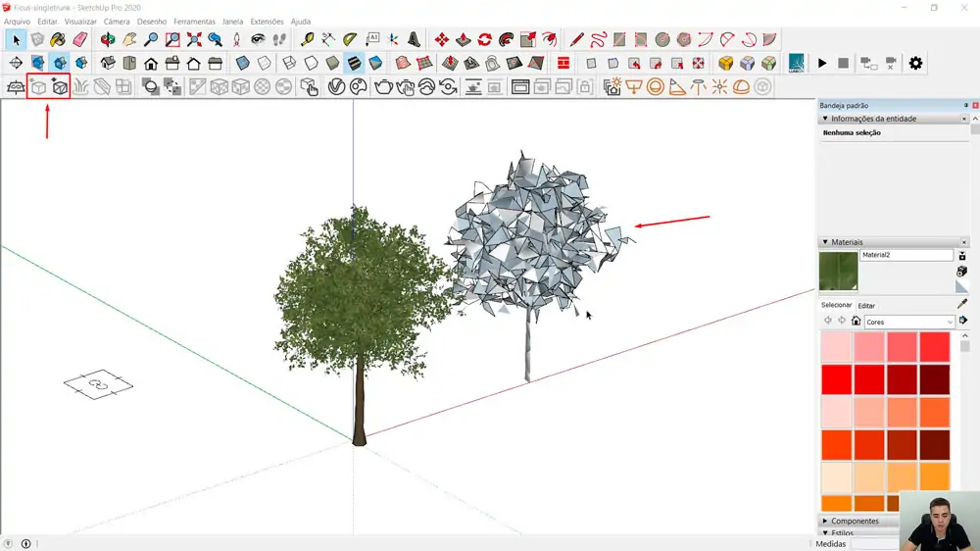Image resolution: width=980 pixels, height=551 pixels.
Task: Click the second boxed proxy cube icon
Action: [x=60, y=87]
